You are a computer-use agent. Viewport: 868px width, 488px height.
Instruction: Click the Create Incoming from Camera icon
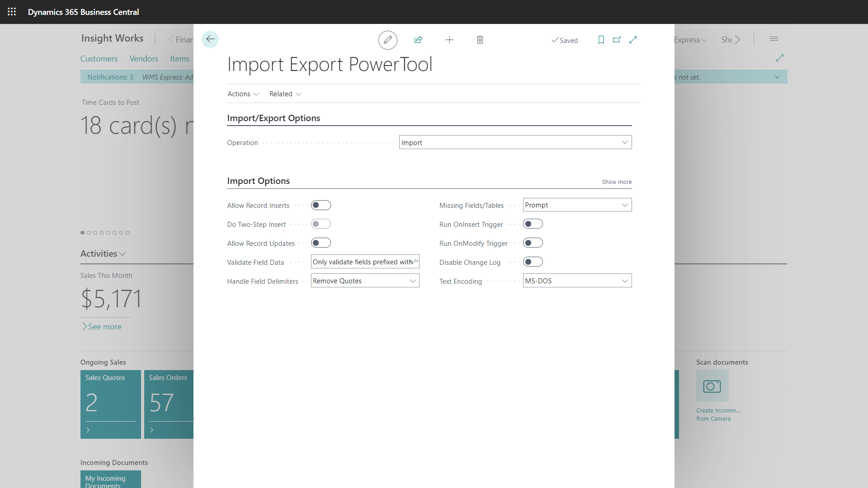click(712, 386)
